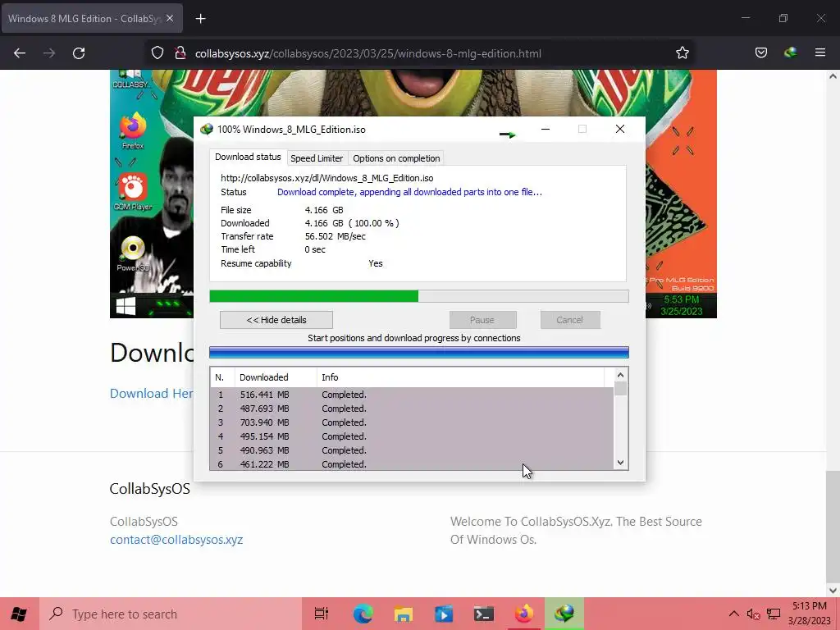
Task: Open the Save to Pocket icon
Action: coord(761,53)
